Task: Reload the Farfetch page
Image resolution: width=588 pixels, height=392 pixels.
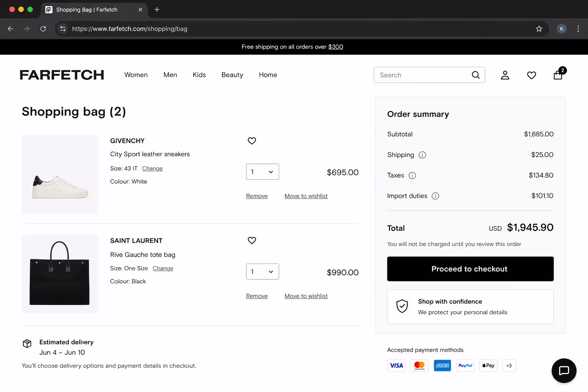Action: tap(43, 29)
